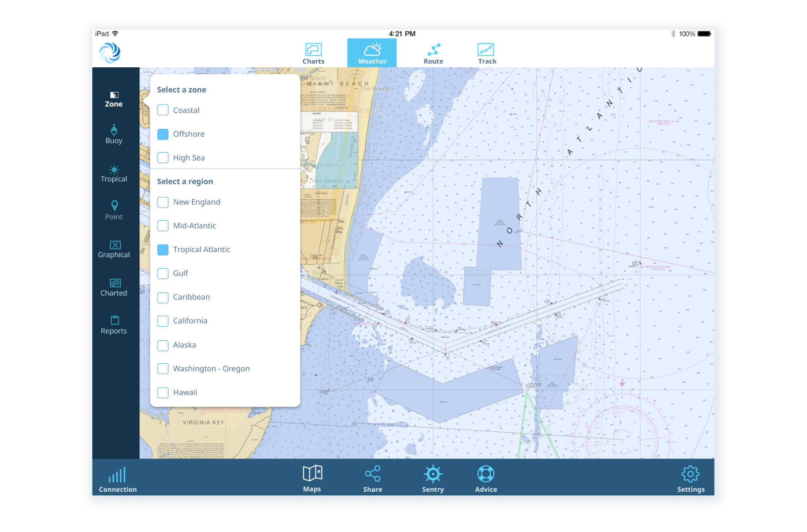Open the Graphical forecasts icon
Viewport: 807px width, 532px height.
(x=115, y=245)
